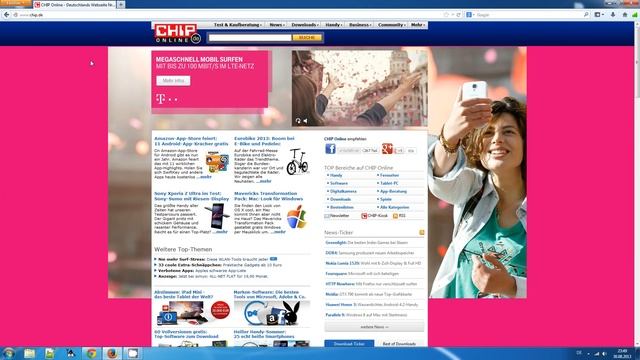Screen dimensions: 640x360
Task: Open the search engine dropdown in Firefox
Action: (470, 15)
